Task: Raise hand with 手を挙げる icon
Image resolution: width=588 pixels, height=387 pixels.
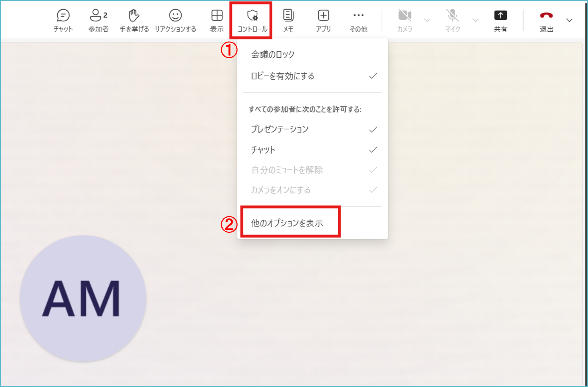Action: 134,16
